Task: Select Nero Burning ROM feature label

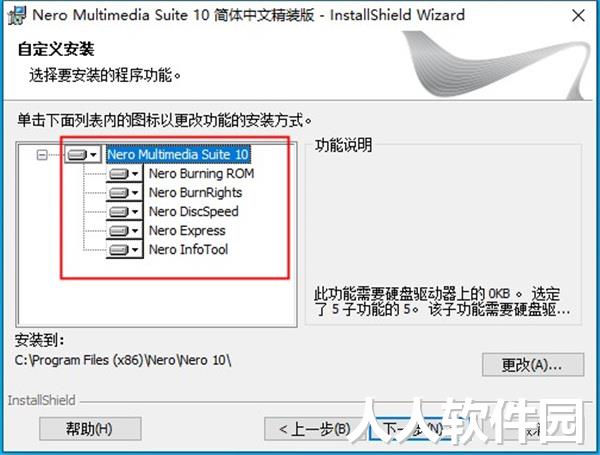Action: tap(201, 174)
